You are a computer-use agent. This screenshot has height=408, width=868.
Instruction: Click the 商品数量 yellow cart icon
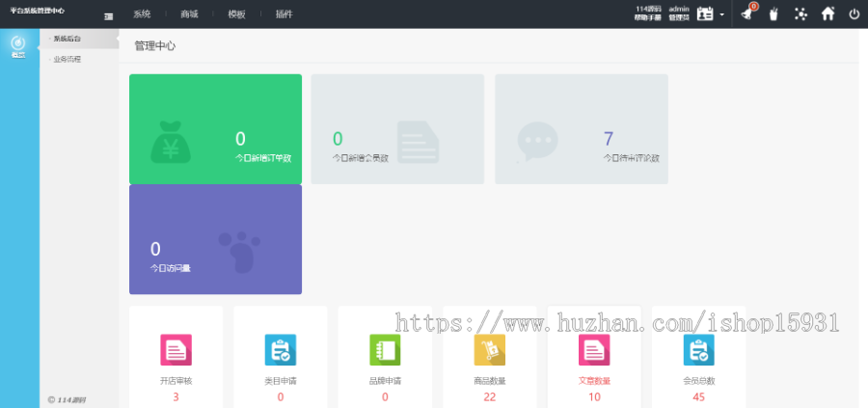tap(490, 350)
